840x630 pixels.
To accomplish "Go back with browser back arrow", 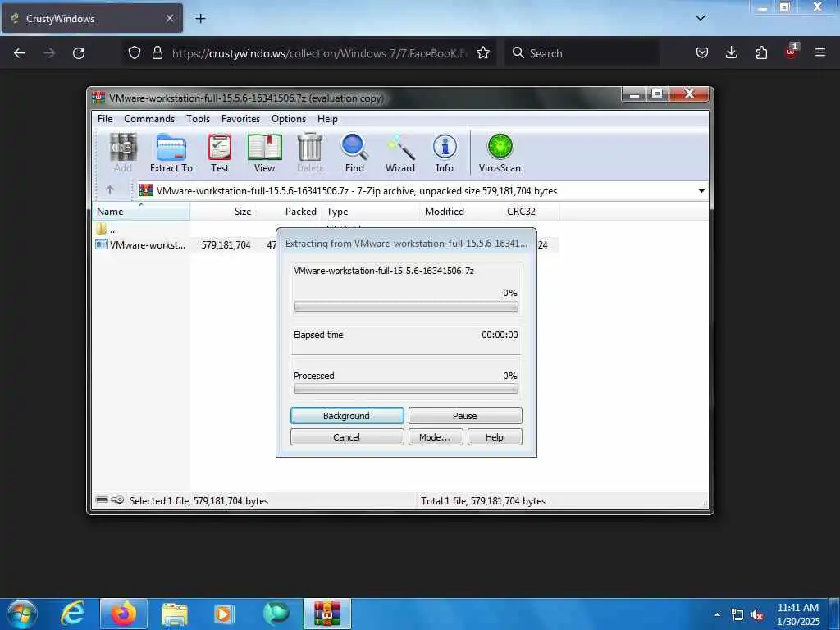I will (20, 53).
